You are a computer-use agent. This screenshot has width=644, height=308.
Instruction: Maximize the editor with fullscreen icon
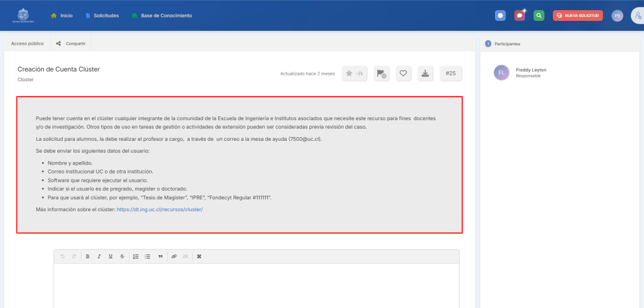[x=199, y=256]
